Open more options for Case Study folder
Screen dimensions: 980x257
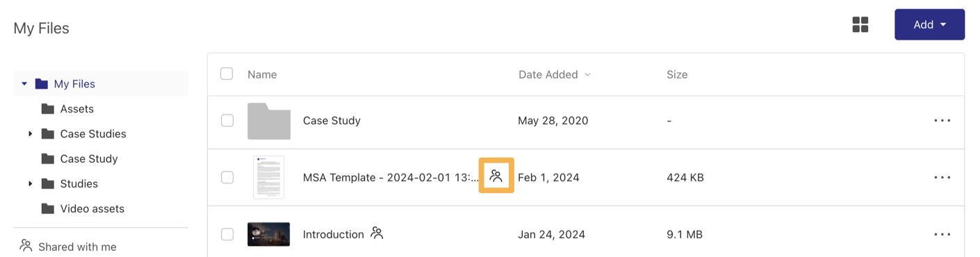[x=942, y=120]
